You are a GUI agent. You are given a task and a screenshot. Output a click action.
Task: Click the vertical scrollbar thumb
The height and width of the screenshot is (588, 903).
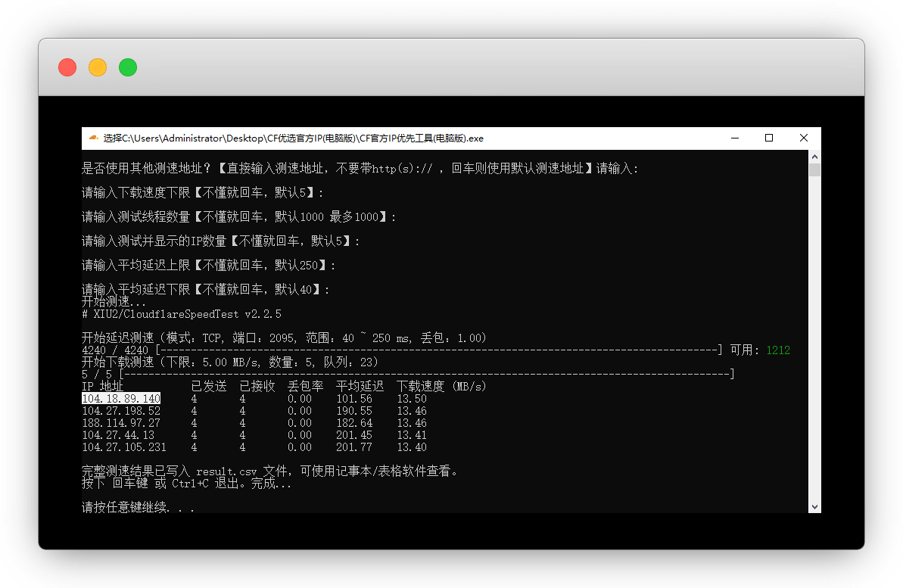pyautogui.click(x=814, y=170)
